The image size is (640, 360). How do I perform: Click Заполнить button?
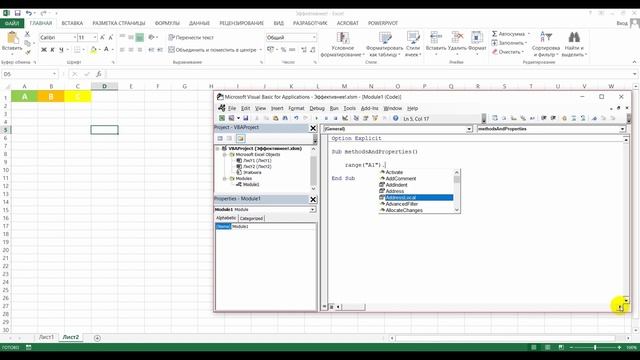[x=509, y=43]
